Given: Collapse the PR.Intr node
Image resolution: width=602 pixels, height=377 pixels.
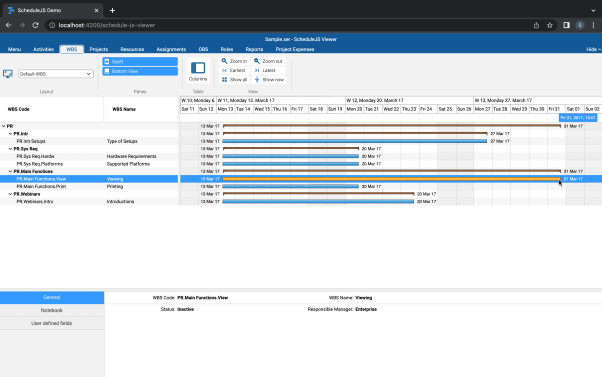Looking at the screenshot, I should [x=10, y=134].
